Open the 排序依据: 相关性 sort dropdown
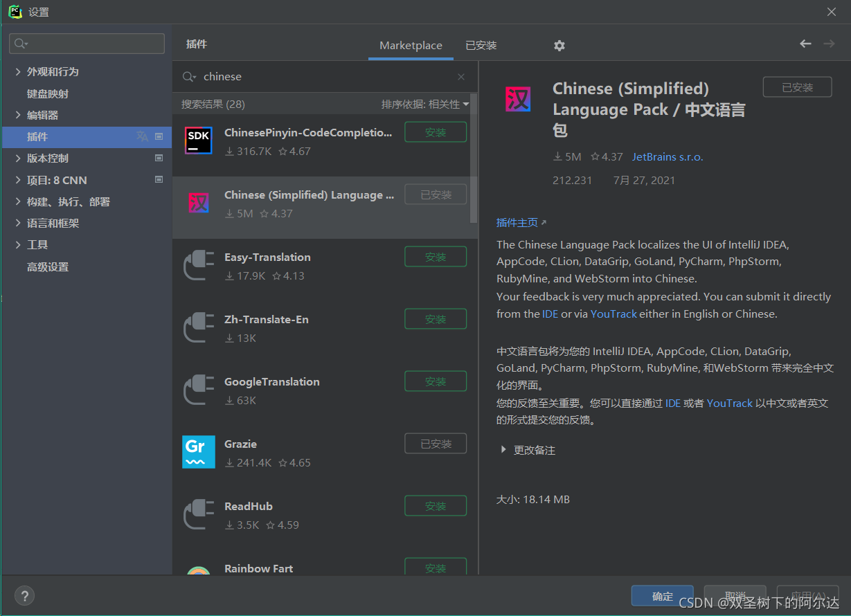This screenshot has height=616, width=851. 424,105
